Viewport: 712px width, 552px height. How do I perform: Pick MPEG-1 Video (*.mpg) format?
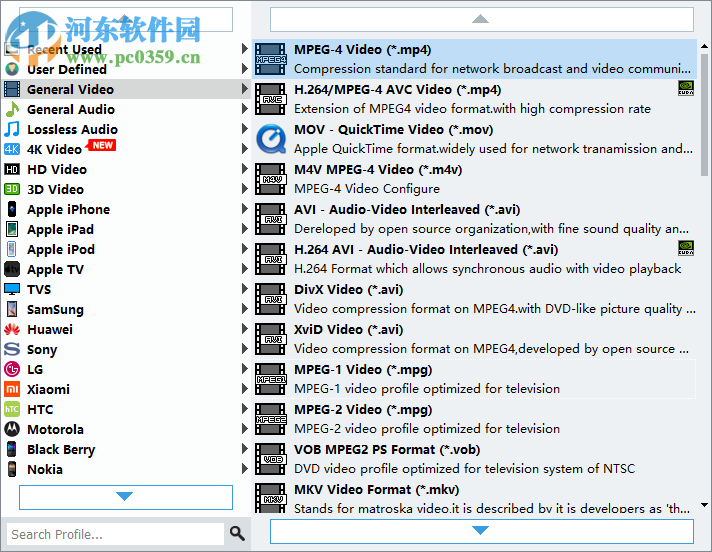475,379
